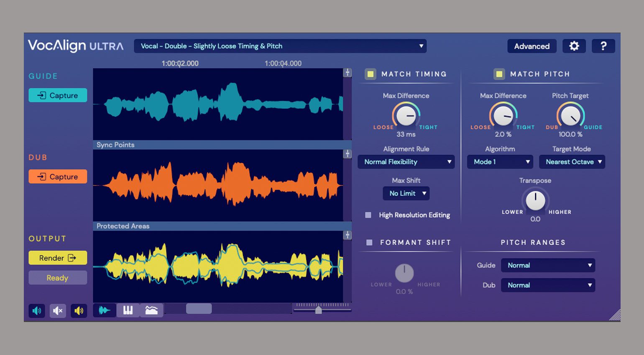Open the Alignment Rule dropdown
Screen dimensions: 644x355
pos(406,162)
